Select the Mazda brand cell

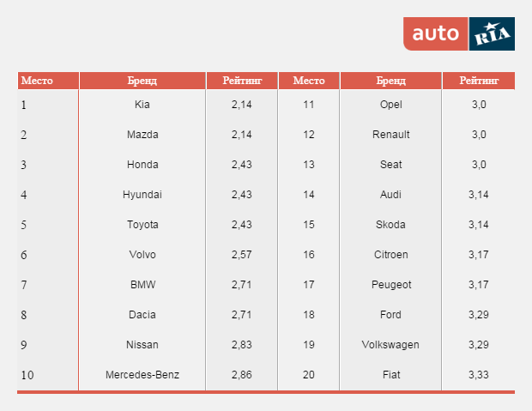(x=142, y=135)
